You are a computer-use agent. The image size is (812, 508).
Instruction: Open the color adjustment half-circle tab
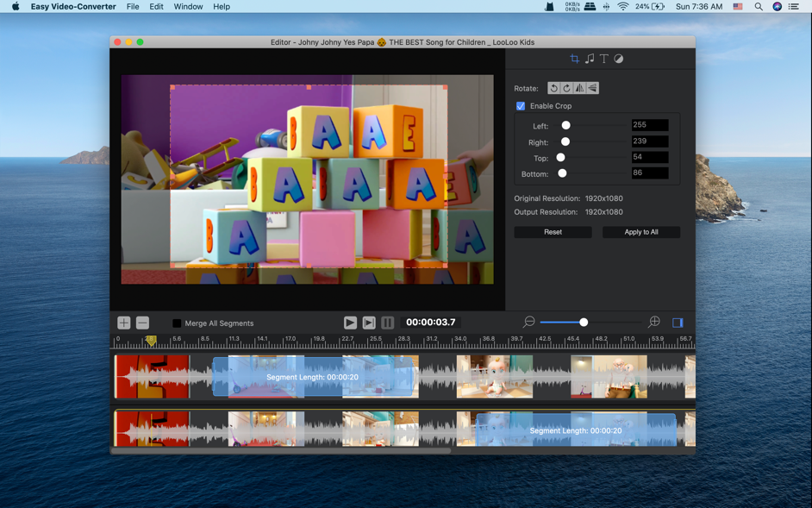[618, 59]
